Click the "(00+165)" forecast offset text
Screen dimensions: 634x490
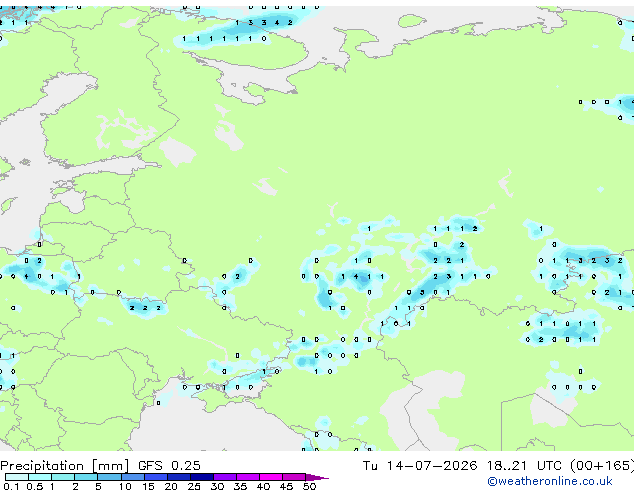click(602, 466)
